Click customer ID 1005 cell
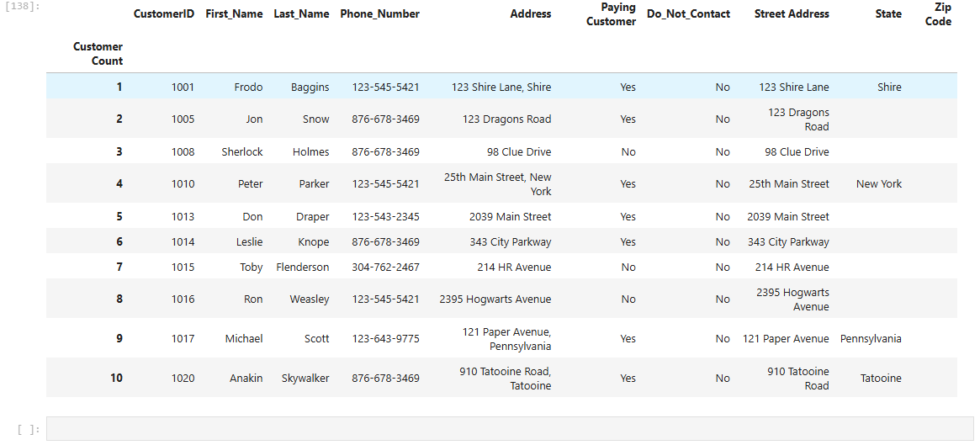 (183, 119)
